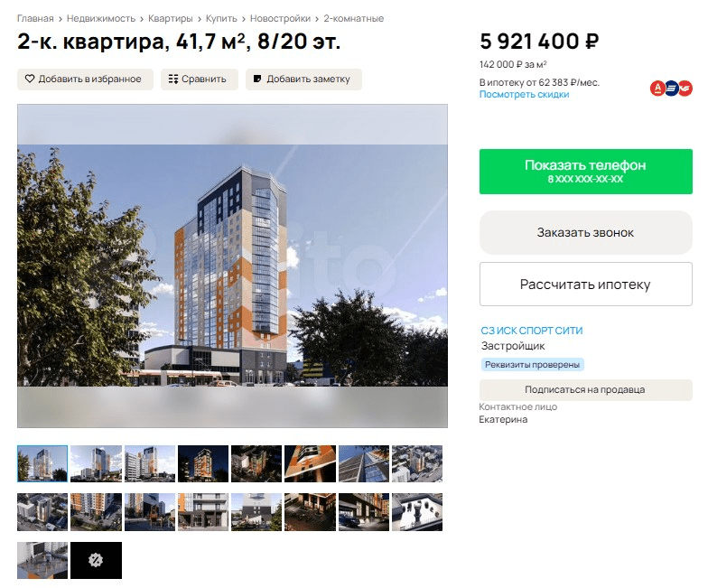708x588 pixels.
Task: Click the note icon in Добавить заметку
Action: pos(257,79)
